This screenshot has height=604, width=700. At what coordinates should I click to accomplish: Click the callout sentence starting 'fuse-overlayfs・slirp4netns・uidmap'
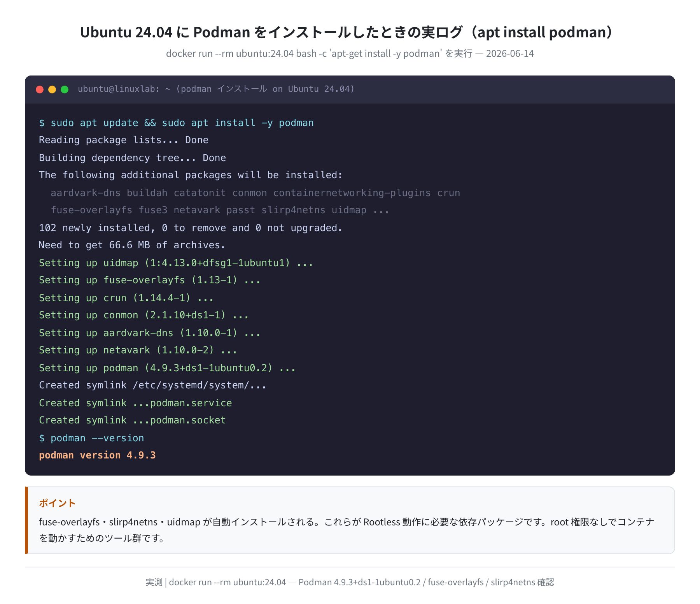346,522
